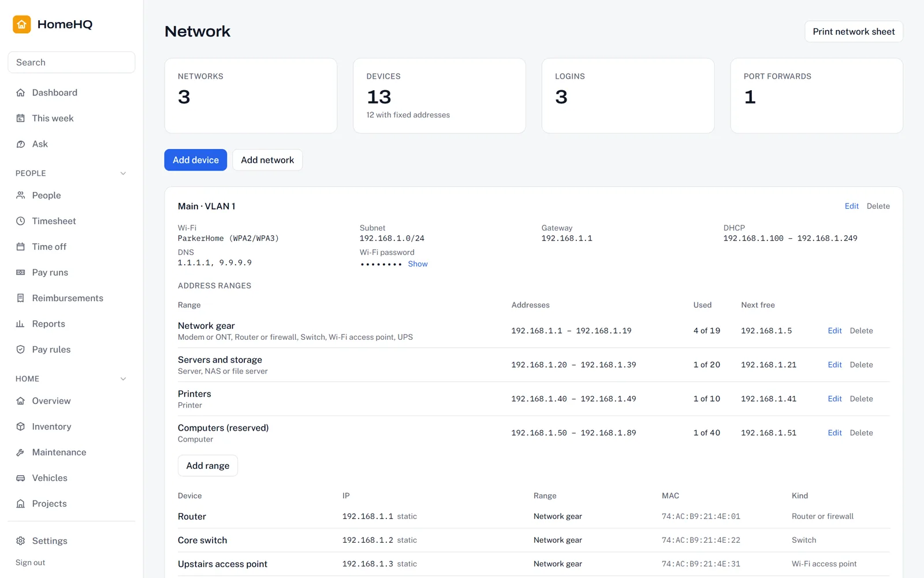This screenshot has width=924, height=578.
Task: Click the Maintenance wrench icon
Action: tap(21, 452)
